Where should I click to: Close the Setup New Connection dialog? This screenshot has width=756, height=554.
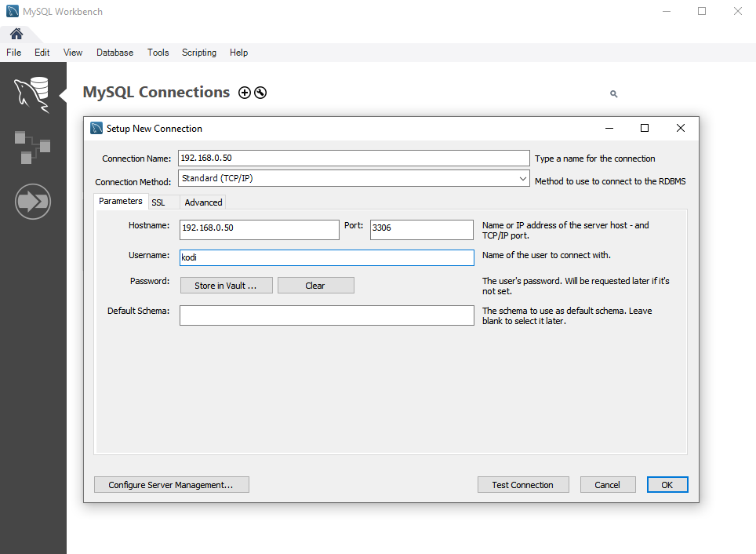tap(680, 128)
